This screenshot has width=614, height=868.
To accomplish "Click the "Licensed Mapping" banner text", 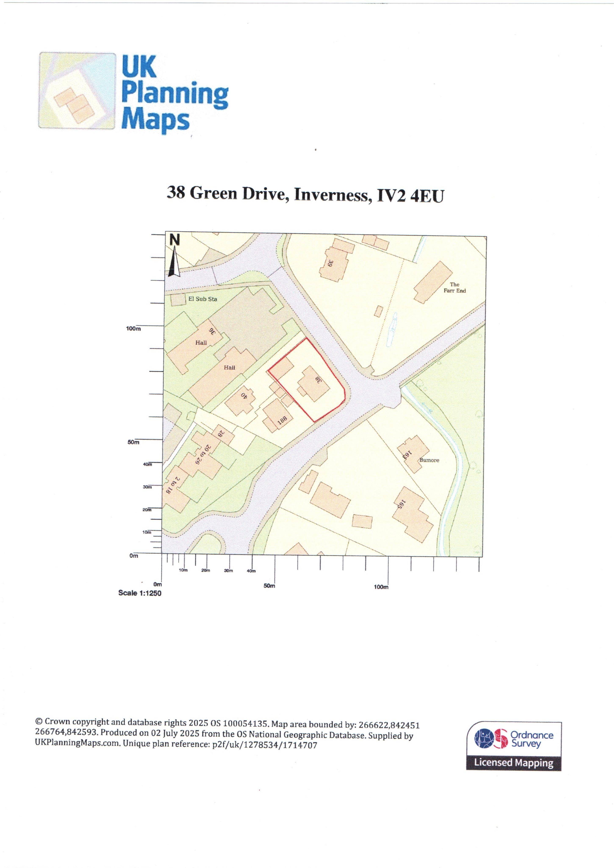I will pyautogui.click(x=513, y=762).
